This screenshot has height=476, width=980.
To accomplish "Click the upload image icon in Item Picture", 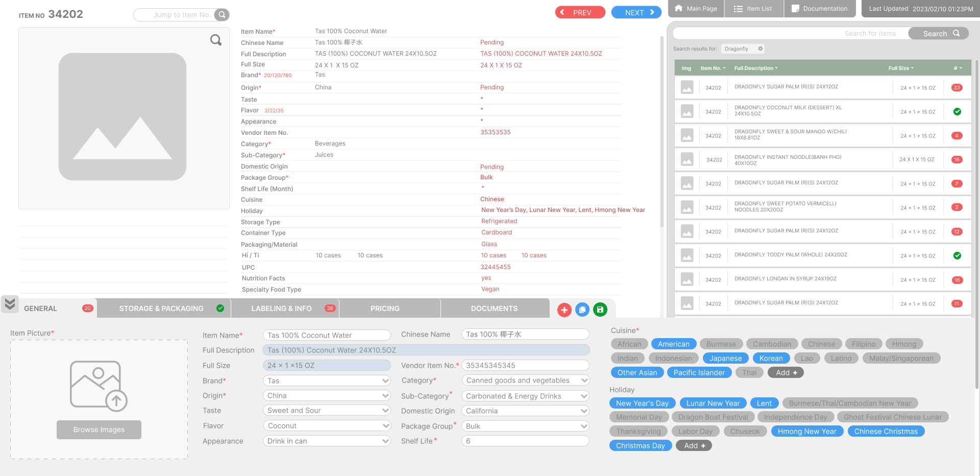I will tap(99, 386).
